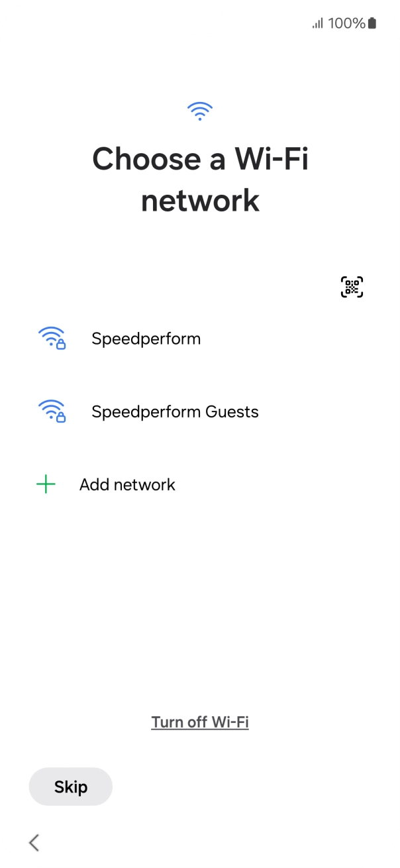
Task: Turn off Wi-Fi using the underlined link
Action: [x=200, y=722]
